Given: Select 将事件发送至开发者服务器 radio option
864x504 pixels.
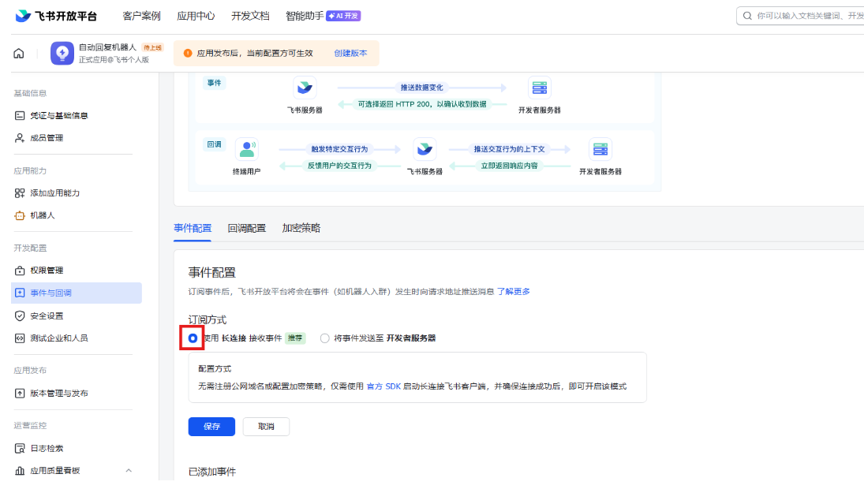Looking at the screenshot, I should (325, 338).
